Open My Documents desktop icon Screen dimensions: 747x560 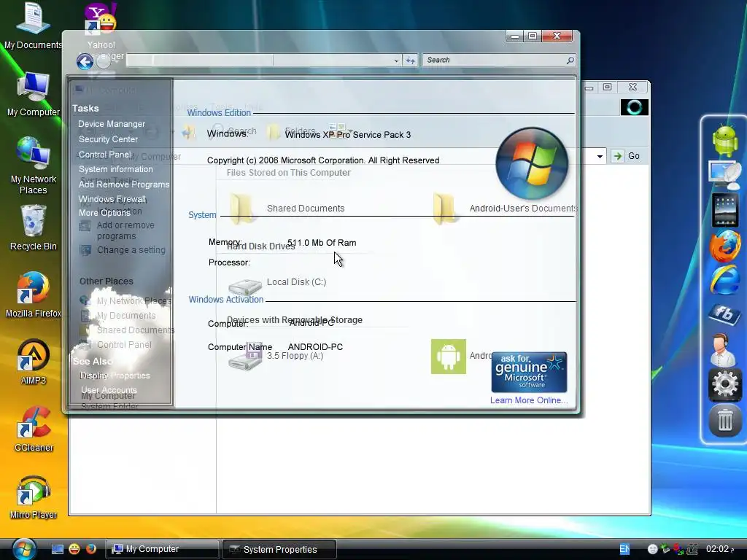[33, 26]
